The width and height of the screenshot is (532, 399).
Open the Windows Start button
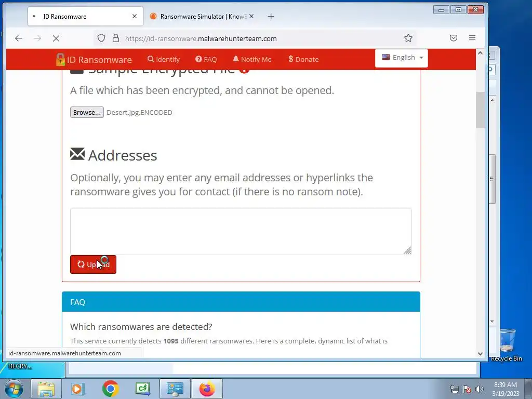click(x=14, y=389)
